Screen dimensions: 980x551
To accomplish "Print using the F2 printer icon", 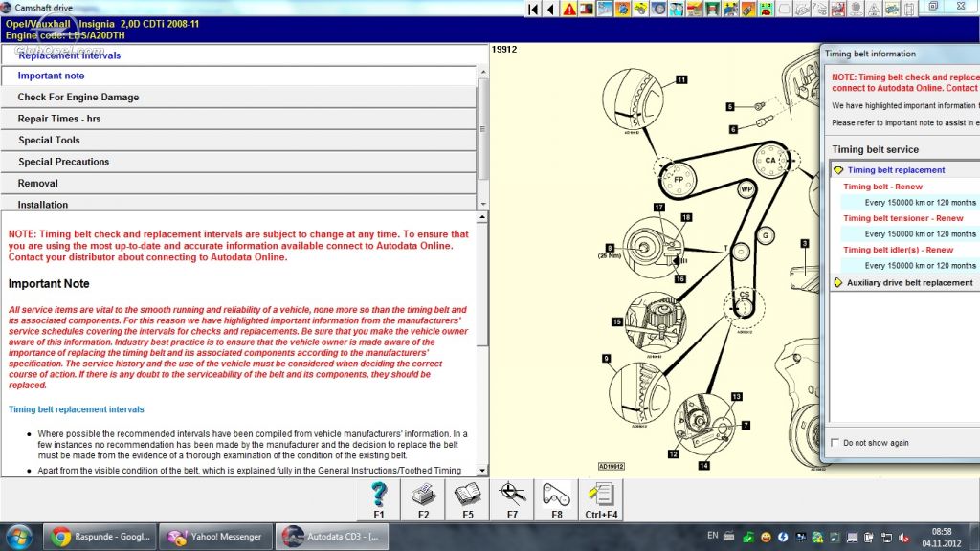I will (423, 499).
